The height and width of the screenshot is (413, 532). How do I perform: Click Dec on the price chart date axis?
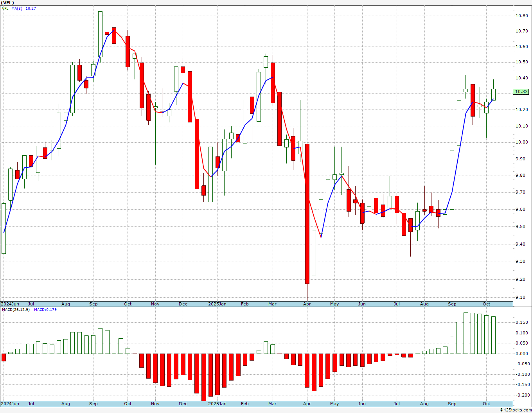tap(183, 304)
